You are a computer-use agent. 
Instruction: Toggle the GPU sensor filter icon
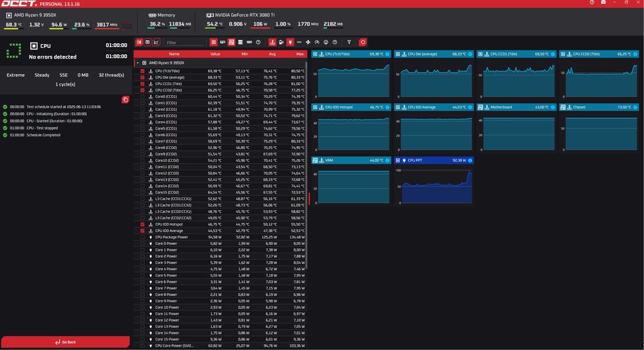(223, 43)
